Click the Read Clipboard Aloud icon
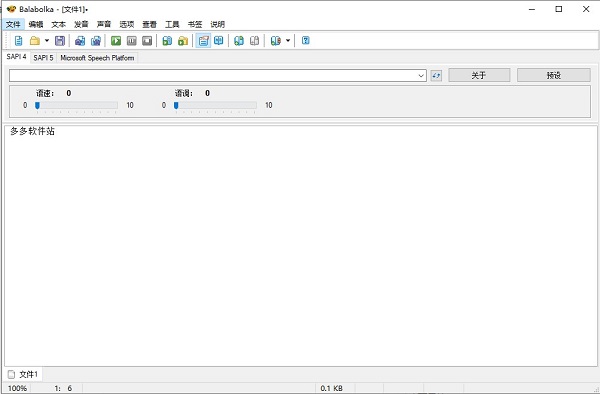This screenshot has height=394, width=600. pos(167,41)
